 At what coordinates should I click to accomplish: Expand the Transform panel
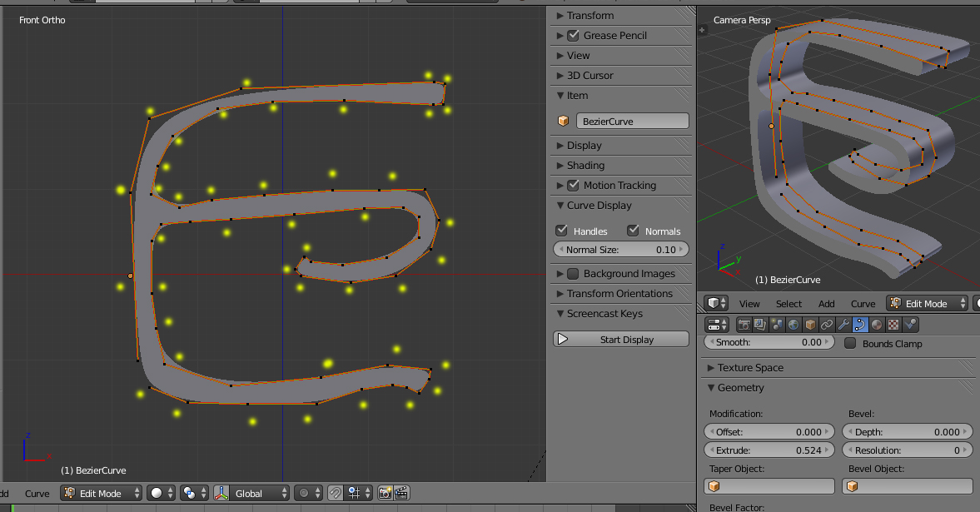(590, 16)
